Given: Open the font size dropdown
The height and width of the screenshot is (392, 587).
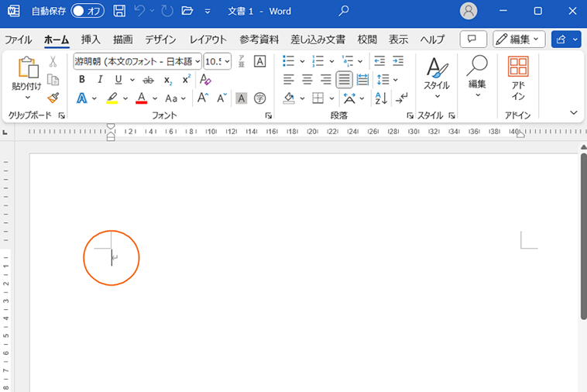Looking at the screenshot, I should coord(227,61).
